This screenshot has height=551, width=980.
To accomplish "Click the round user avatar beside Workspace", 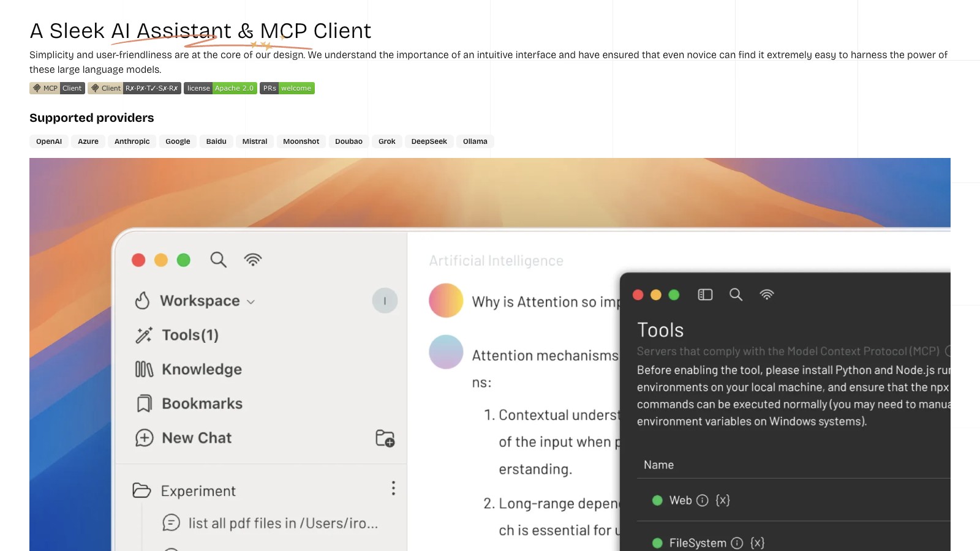I will (x=385, y=301).
